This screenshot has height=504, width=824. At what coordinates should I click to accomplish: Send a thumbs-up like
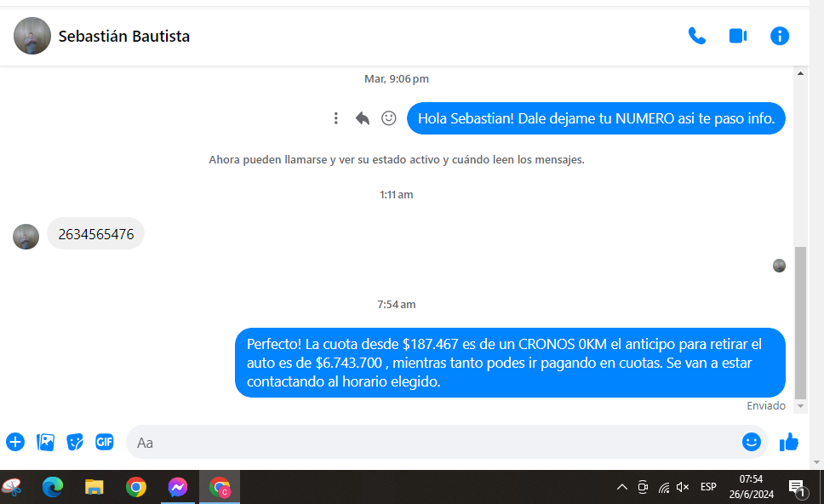[x=789, y=442]
